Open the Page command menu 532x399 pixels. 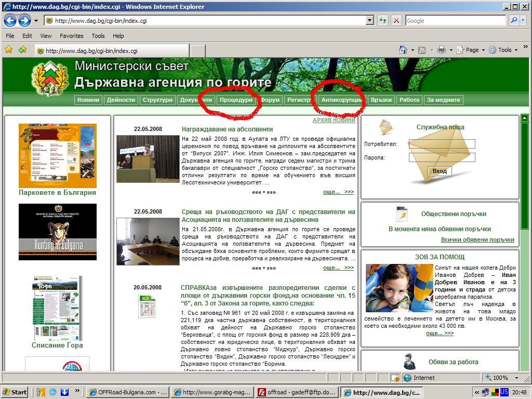[470, 50]
